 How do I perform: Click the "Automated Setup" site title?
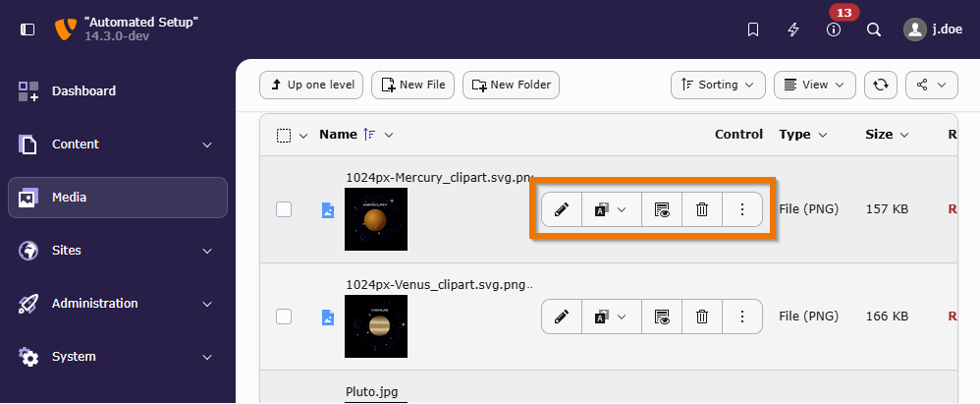141,23
